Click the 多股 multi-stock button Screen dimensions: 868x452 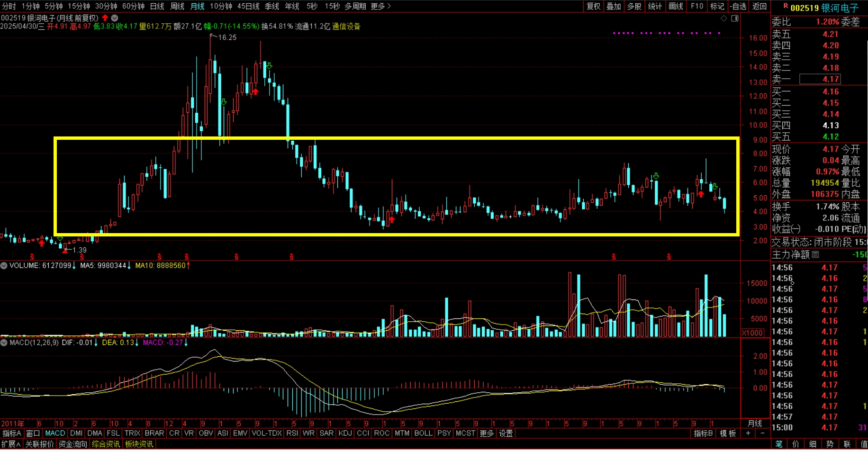(634, 6)
